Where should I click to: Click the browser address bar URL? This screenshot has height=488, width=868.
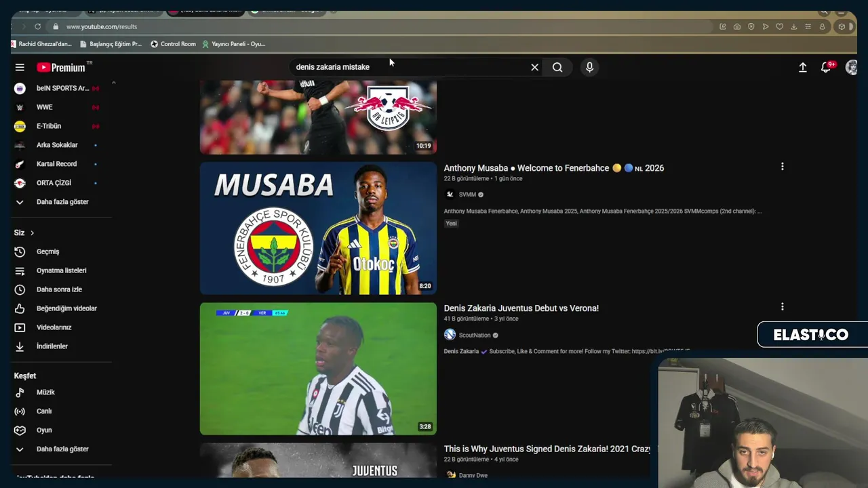pos(102,26)
